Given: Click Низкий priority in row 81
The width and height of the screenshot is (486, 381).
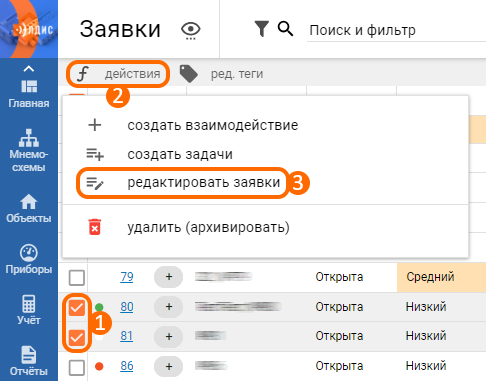Looking at the screenshot, I should point(426,336).
